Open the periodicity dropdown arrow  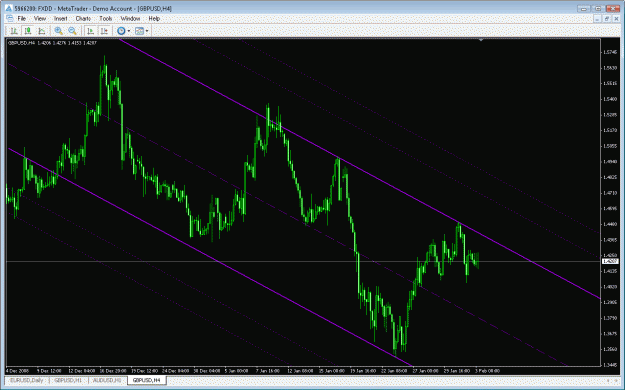click(129, 31)
